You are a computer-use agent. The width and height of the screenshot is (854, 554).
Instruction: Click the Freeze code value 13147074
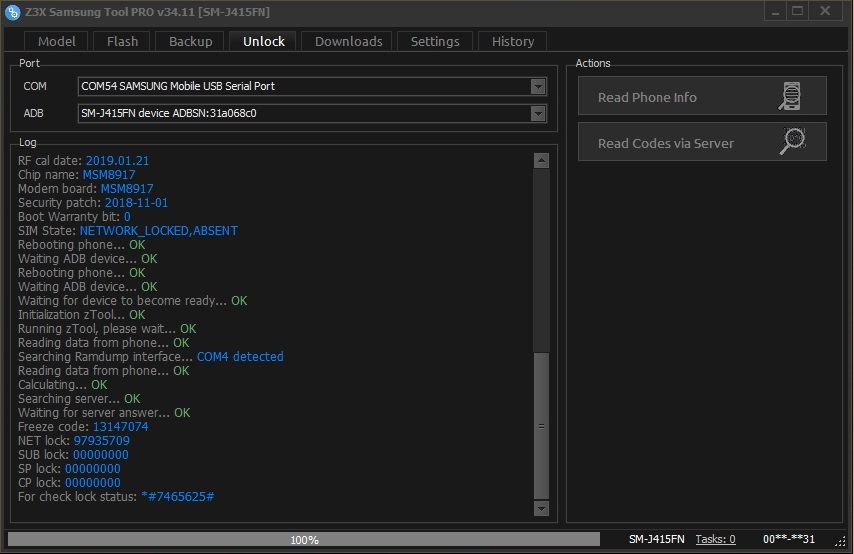click(x=120, y=427)
